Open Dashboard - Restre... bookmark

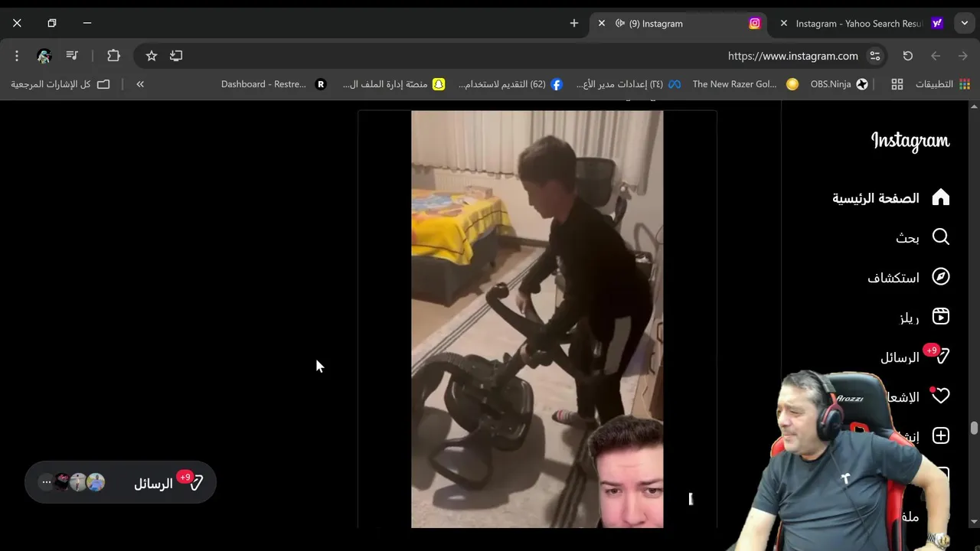[273, 84]
